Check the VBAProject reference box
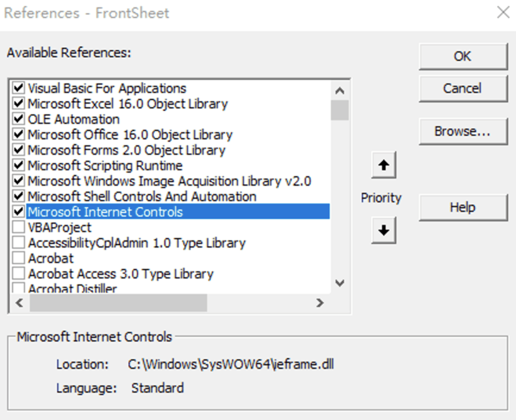516x420 pixels. coord(18,227)
